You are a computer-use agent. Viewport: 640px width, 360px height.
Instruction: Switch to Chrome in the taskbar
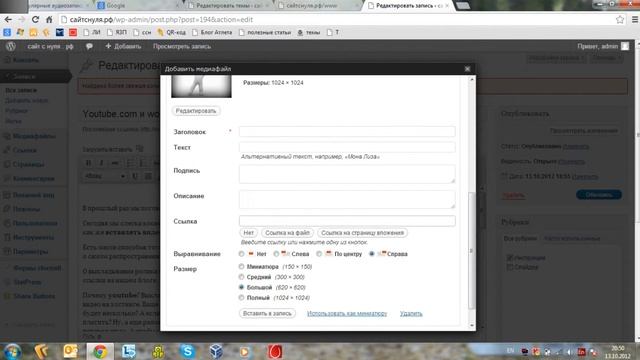pos(100,351)
